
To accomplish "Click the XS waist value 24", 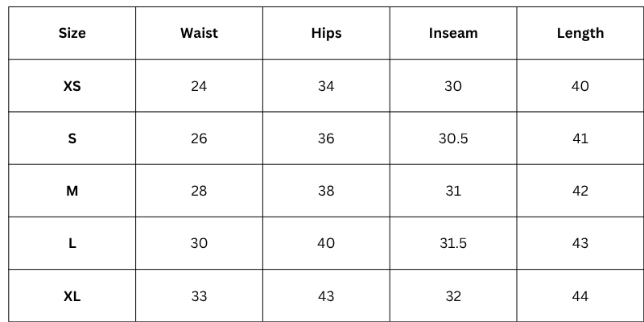I will pos(199,86).
